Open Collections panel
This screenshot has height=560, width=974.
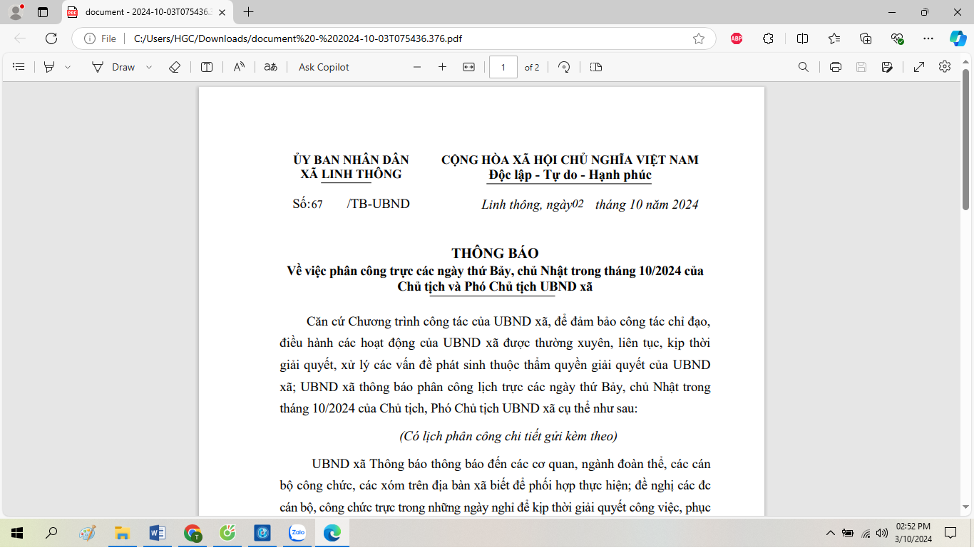[866, 38]
